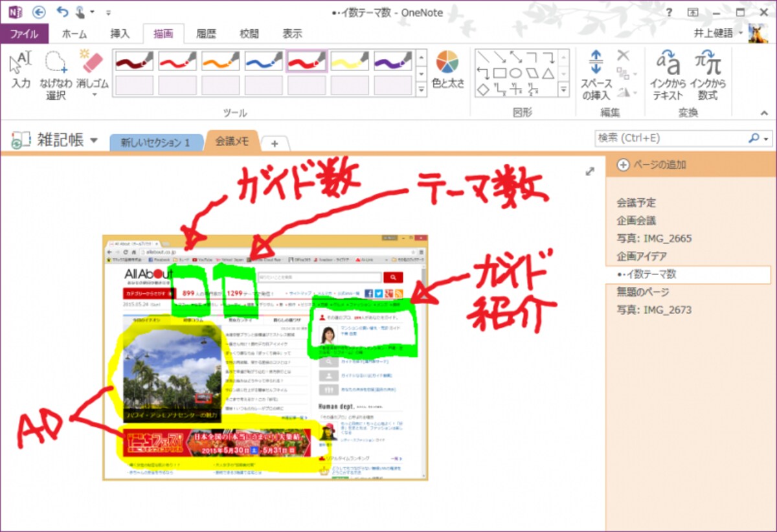Viewport: 777px width, 532px height.
Task: Select the purple pen
Action: coord(392,61)
